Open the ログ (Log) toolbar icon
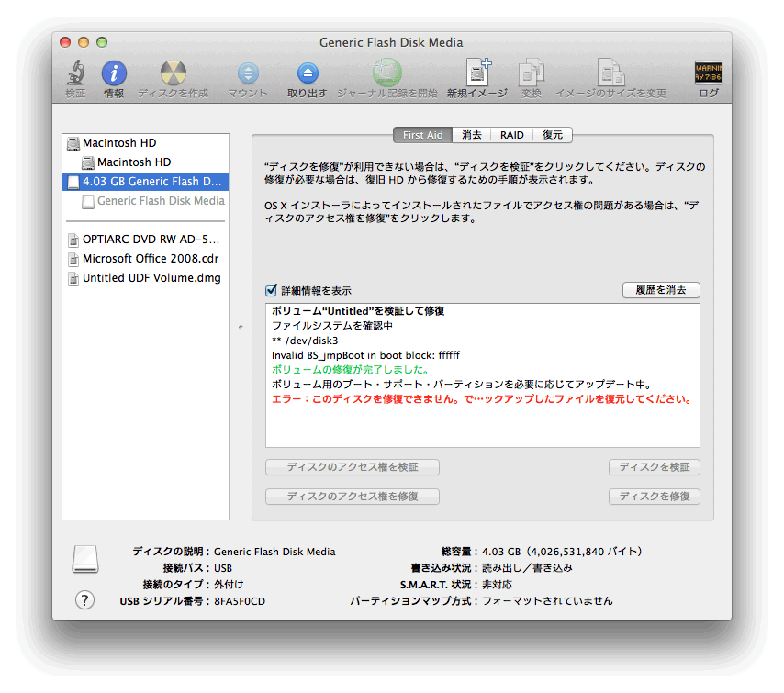784x693 pixels. 709,73
